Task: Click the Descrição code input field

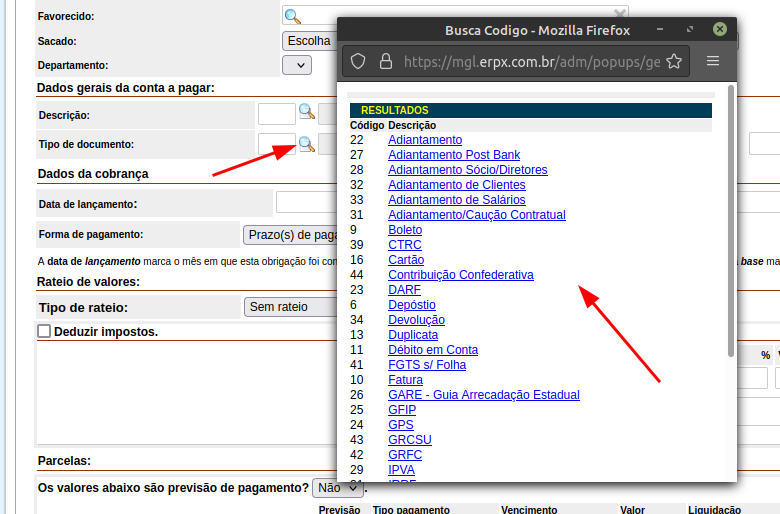Action: coord(276,114)
